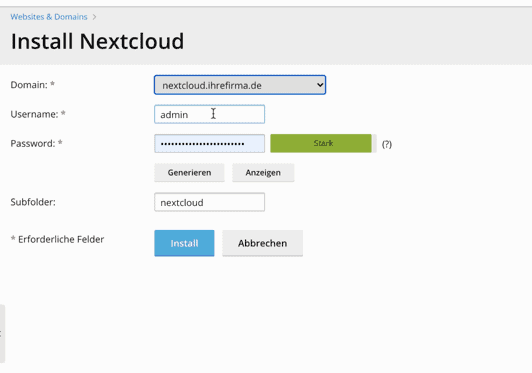Click the Subfolder field containing nextcloud

209,202
